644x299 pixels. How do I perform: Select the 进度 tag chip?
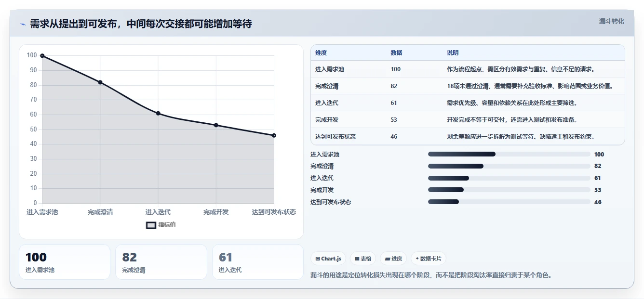point(393,259)
